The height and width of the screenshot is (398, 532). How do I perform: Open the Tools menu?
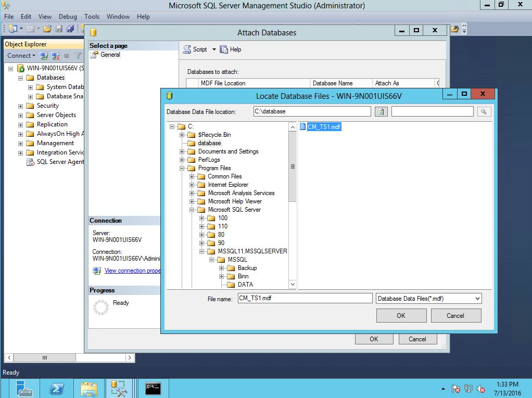(x=92, y=16)
